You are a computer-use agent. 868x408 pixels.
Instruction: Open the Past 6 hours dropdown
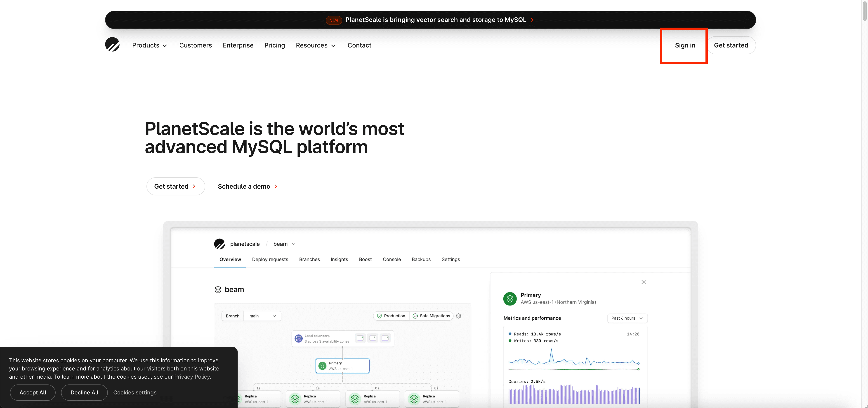pyautogui.click(x=627, y=318)
